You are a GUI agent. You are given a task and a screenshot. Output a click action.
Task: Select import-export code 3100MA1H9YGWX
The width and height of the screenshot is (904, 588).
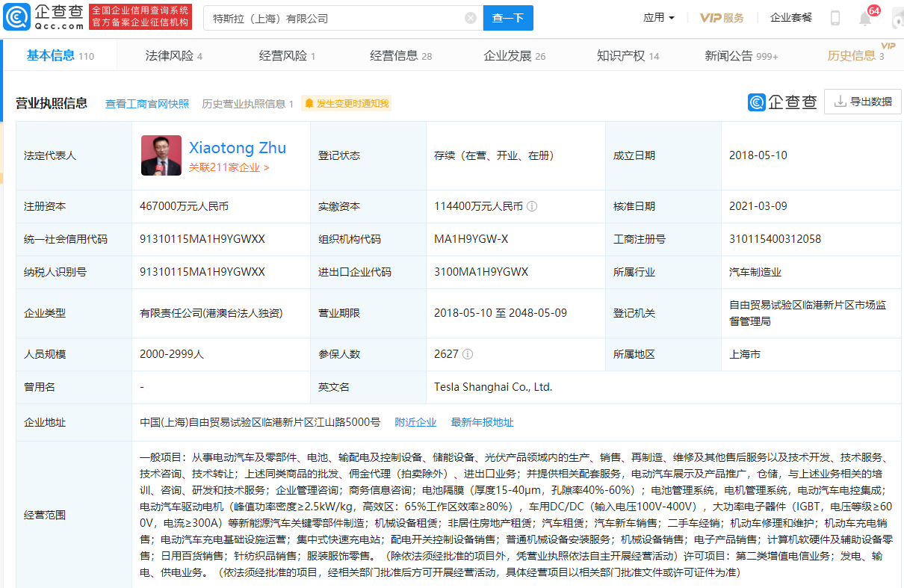pos(481,272)
